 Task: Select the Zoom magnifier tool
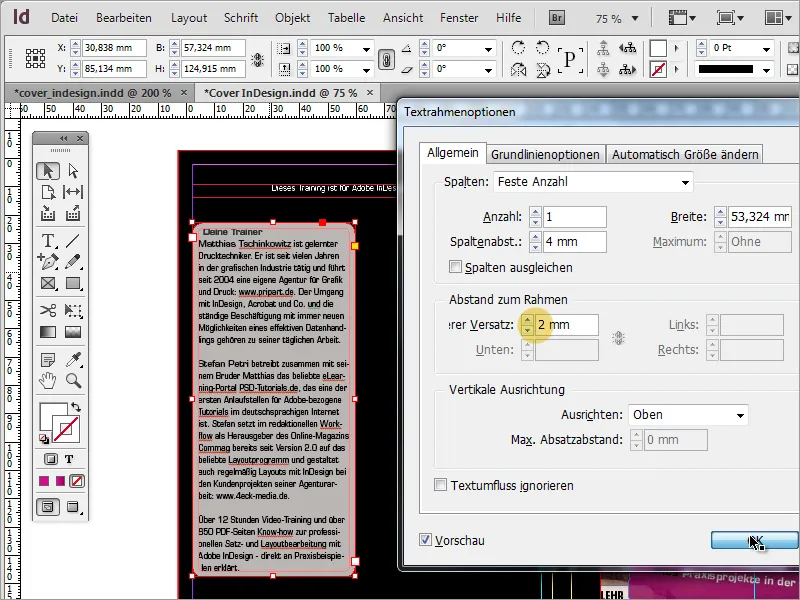pyautogui.click(x=73, y=381)
